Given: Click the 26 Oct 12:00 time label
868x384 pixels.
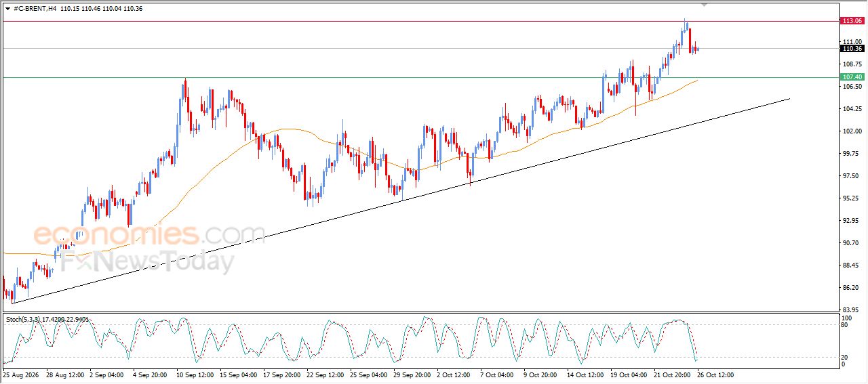Looking at the screenshot, I should coord(715,374).
